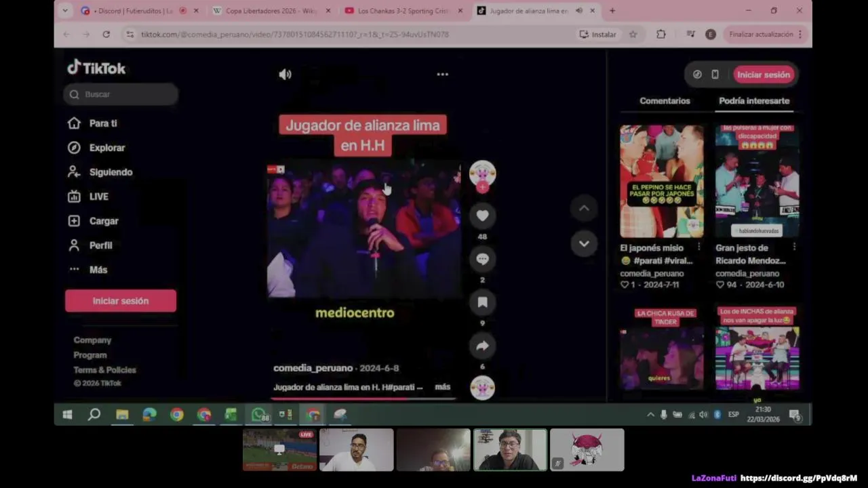Expand the Terms & Policies footer section
868x488 pixels.
pos(104,370)
